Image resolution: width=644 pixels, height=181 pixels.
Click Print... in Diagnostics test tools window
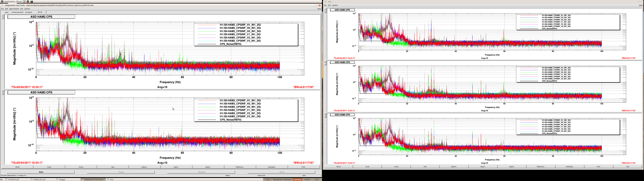click(x=304, y=167)
